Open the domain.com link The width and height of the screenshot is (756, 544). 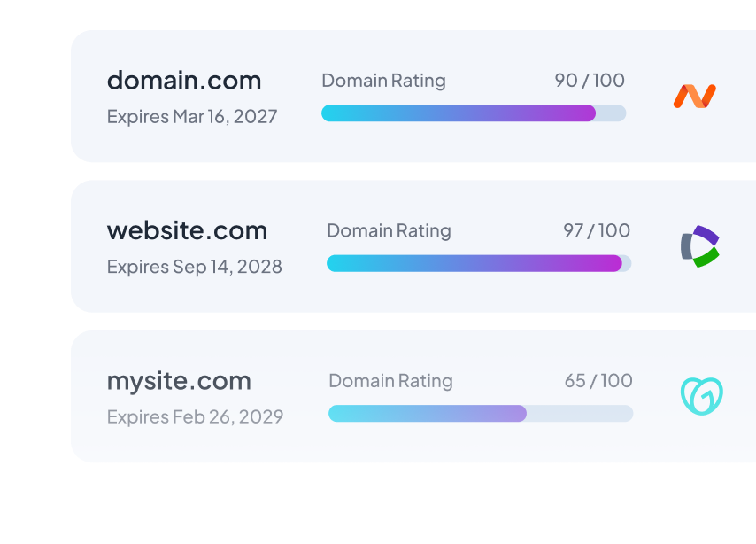click(x=183, y=80)
